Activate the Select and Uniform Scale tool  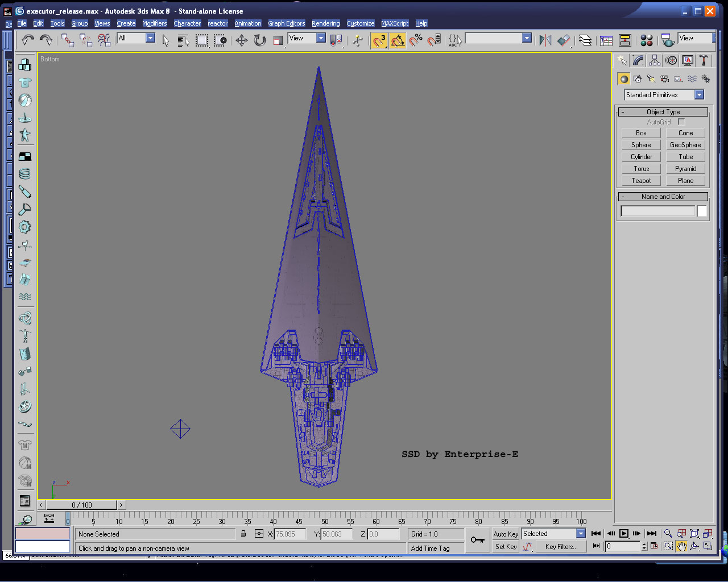278,40
